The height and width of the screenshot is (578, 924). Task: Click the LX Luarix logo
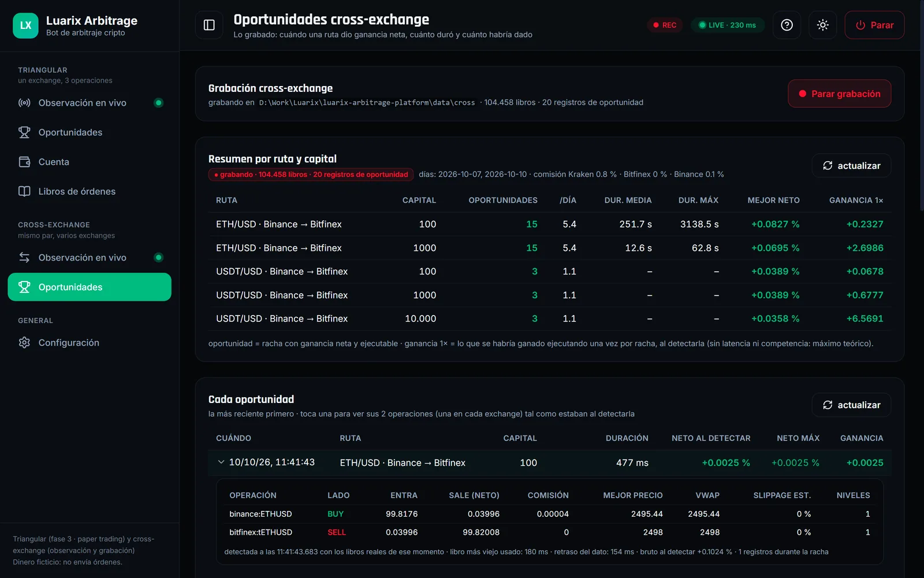point(25,25)
